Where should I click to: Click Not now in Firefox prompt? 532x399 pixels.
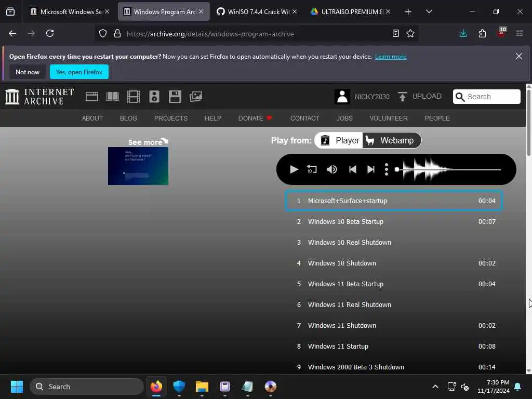pyautogui.click(x=28, y=72)
